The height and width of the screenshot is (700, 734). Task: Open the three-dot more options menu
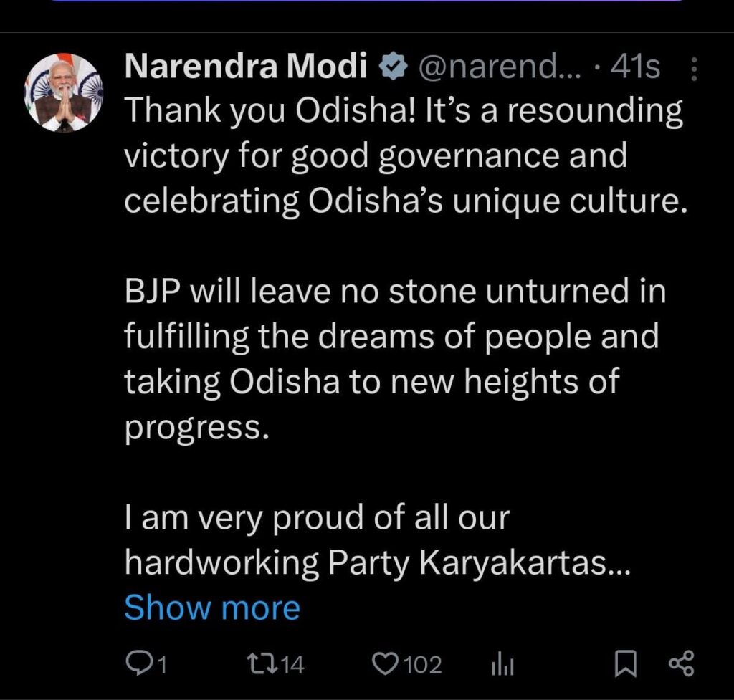[693, 69]
